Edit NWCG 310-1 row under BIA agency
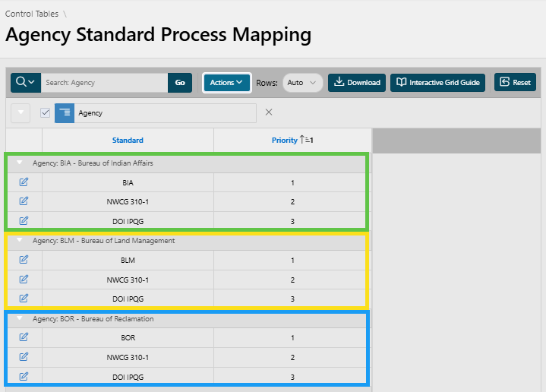The image size is (546, 392). 24,201
